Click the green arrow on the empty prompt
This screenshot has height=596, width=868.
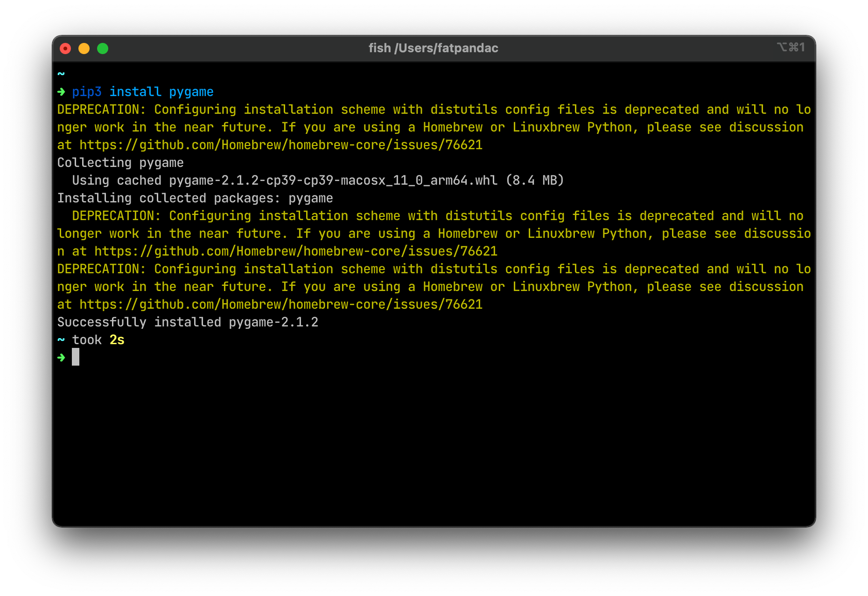pyautogui.click(x=61, y=358)
